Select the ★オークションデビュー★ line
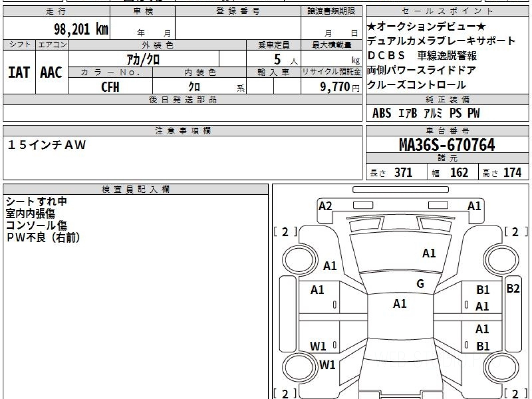The image size is (532, 399). pos(427,27)
